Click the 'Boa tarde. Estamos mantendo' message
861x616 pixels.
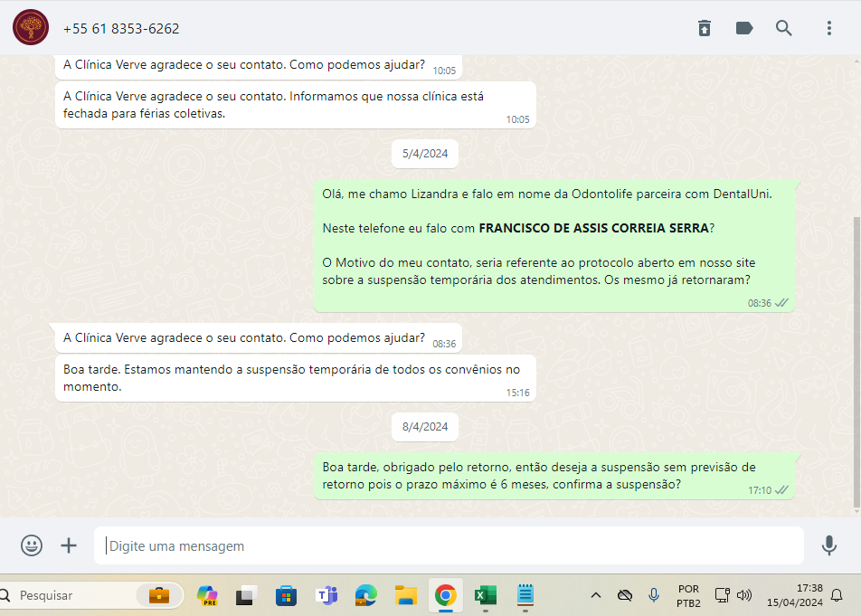pos(296,378)
